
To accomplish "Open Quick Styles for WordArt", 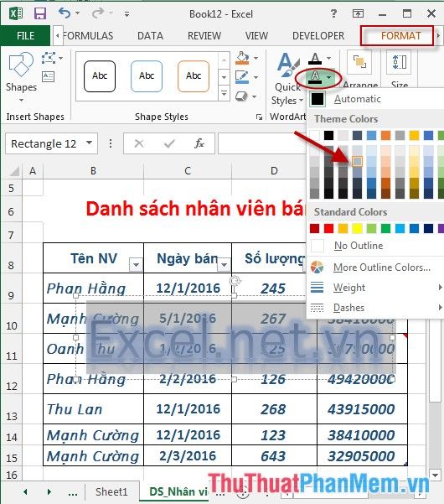I will click(x=287, y=79).
